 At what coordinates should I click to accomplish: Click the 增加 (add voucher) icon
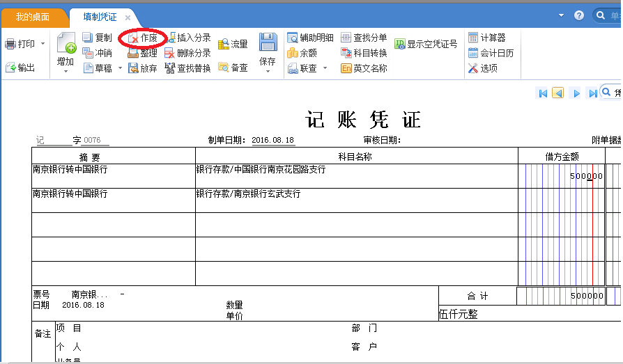[x=66, y=45]
